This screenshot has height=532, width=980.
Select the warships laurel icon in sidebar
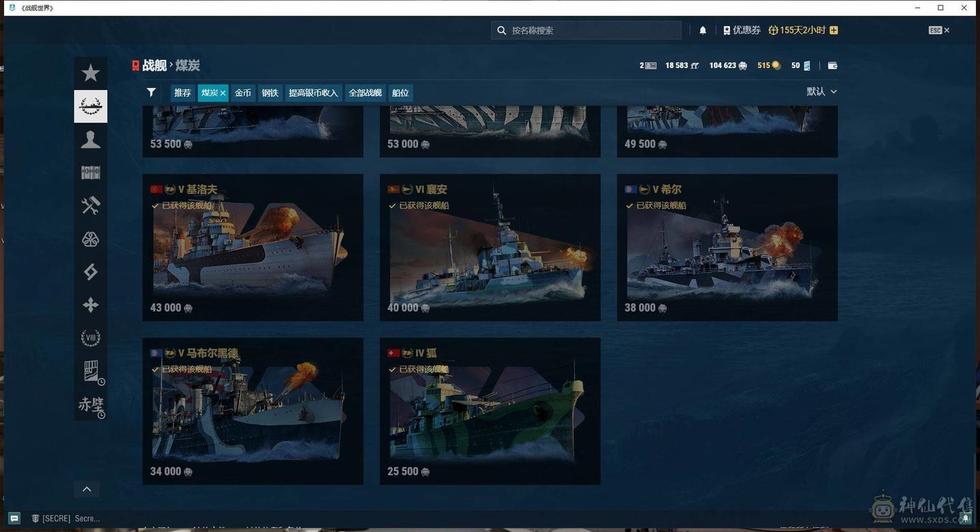tap(91, 106)
